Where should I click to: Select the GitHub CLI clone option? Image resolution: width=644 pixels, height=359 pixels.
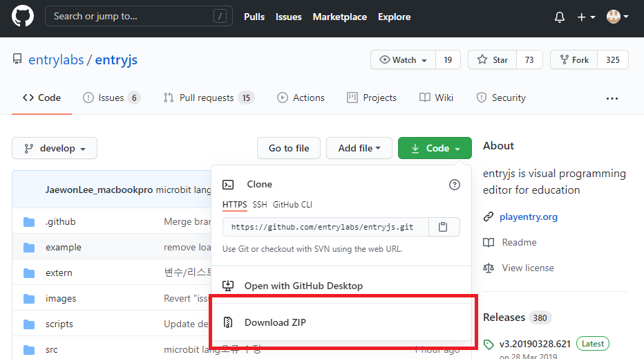coord(292,205)
